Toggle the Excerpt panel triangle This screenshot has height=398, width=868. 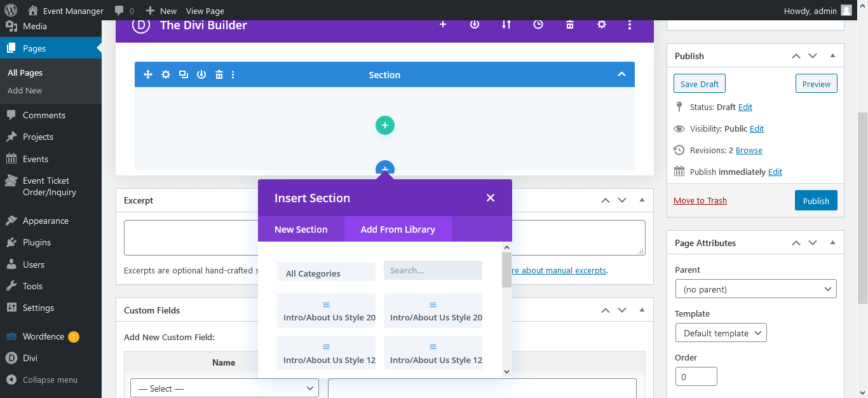(x=642, y=200)
